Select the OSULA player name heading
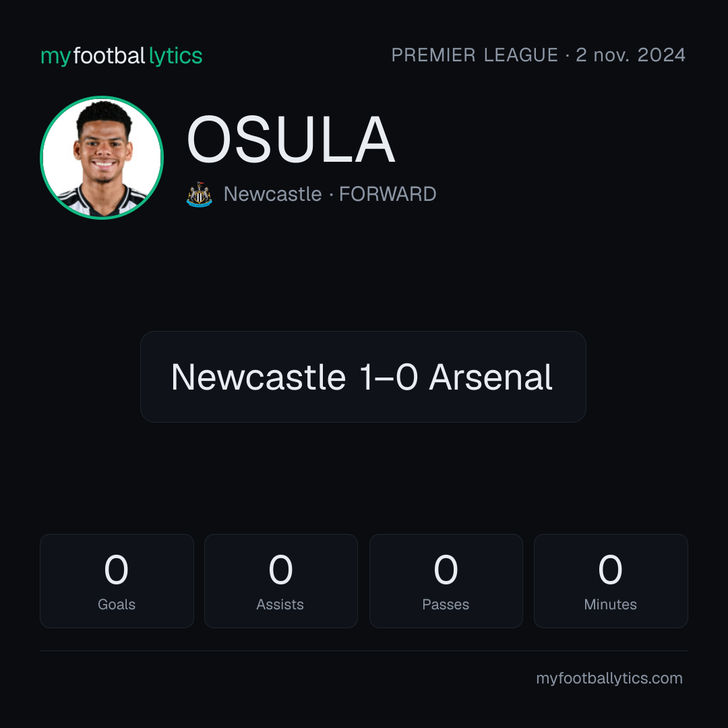The width and height of the screenshot is (728, 728). [291, 140]
